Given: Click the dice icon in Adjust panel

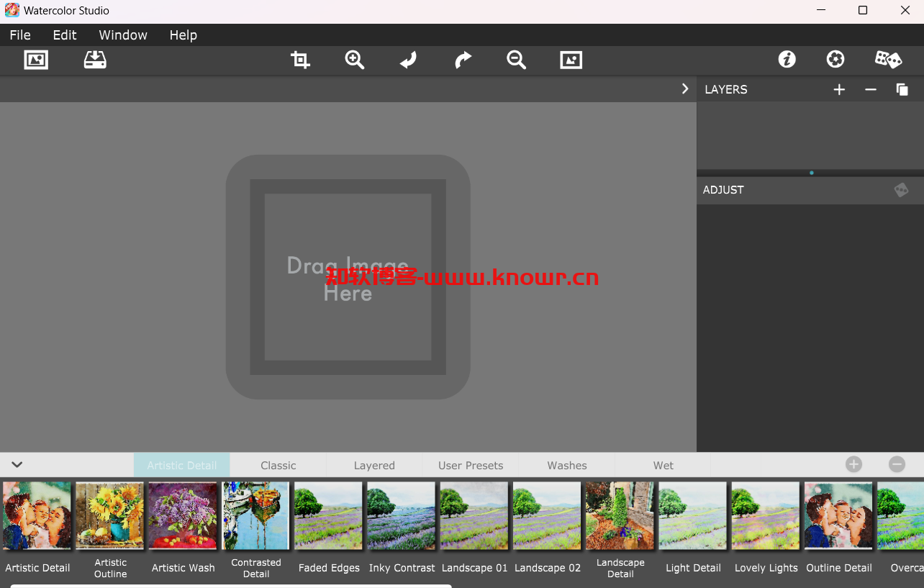Looking at the screenshot, I should pyautogui.click(x=901, y=190).
